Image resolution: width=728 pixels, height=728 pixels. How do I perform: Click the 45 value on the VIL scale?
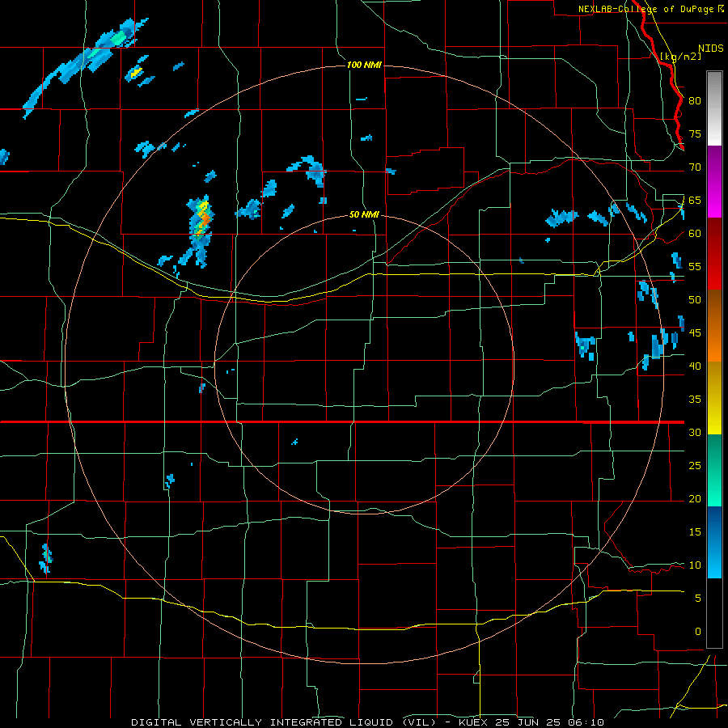tap(695, 333)
